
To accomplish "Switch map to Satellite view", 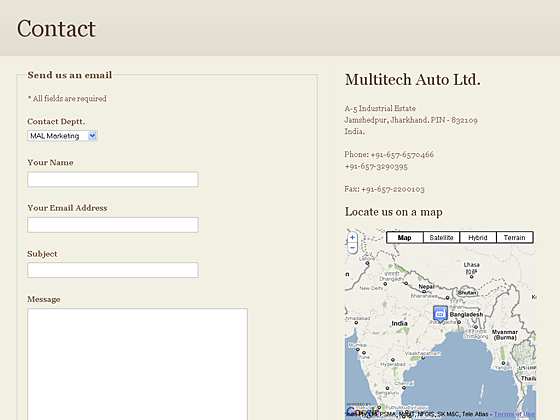I will 441,238.
